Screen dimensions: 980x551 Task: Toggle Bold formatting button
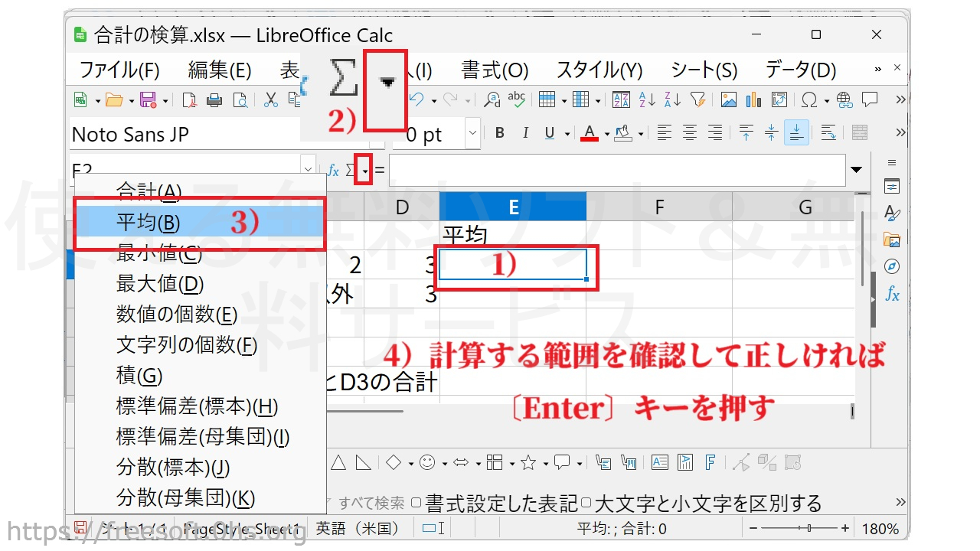click(500, 133)
